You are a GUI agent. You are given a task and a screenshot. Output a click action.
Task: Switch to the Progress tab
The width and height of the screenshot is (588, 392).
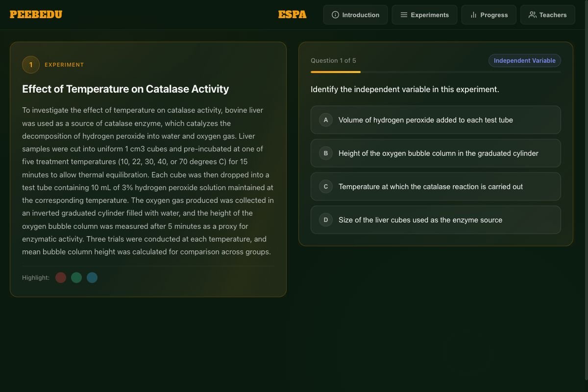(489, 15)
